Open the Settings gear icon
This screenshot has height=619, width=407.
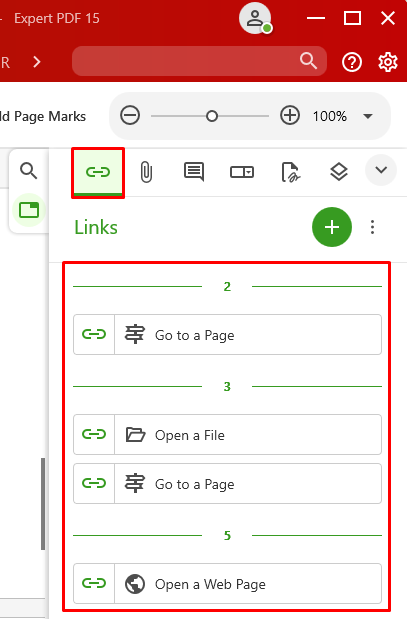388,62
